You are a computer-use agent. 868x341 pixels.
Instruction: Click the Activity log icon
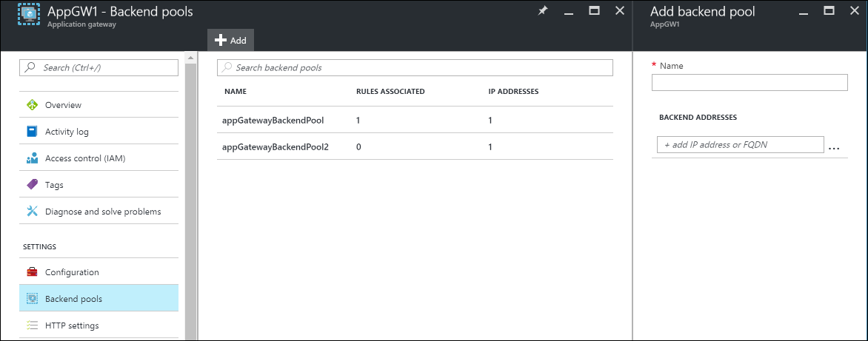32,132
